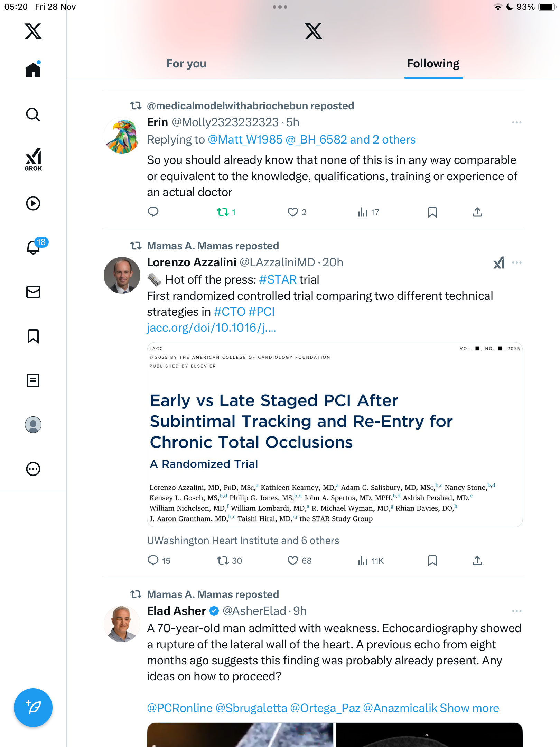Open the jacc.org article link
560x747 pixels.
point(211,328)
